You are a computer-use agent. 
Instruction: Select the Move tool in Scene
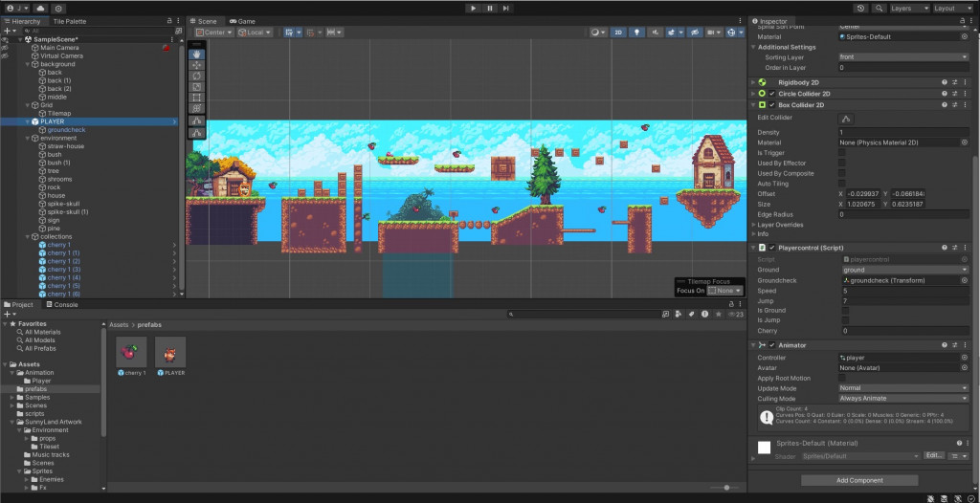(x=197, y=65)
